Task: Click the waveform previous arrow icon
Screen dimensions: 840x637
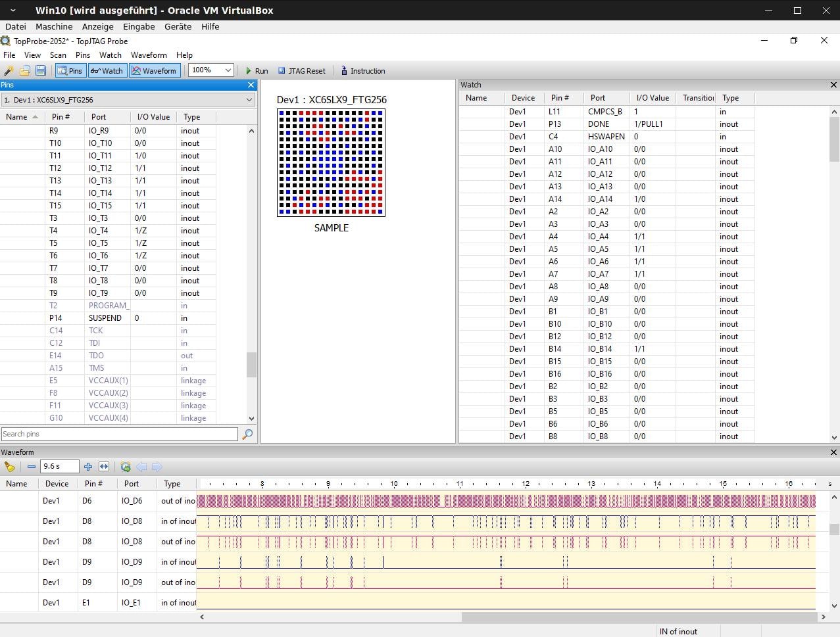Action: (x=141, y=467)
